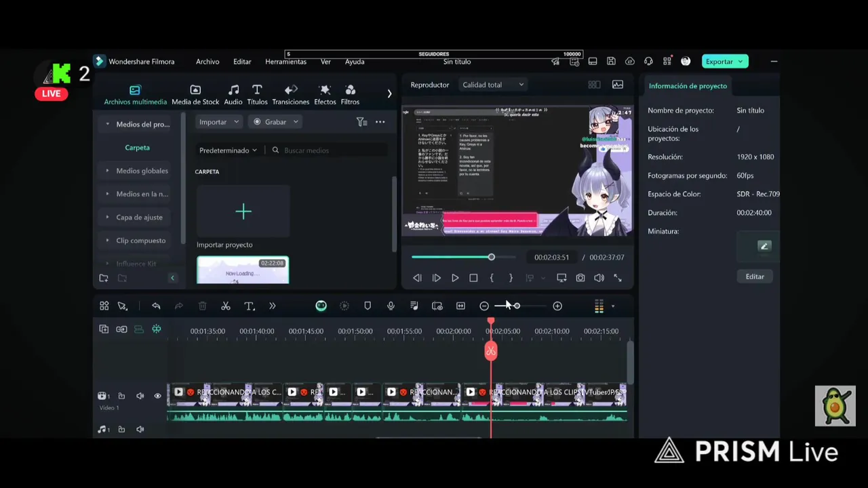
Task: Record voiceover with the microphone icon
Action: 391,306
